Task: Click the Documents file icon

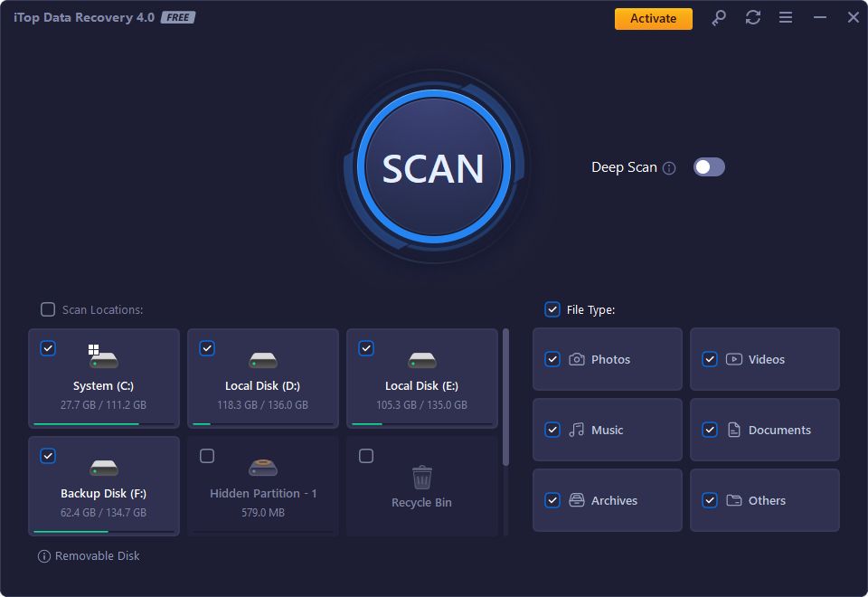Action: (x=734, y=430)
